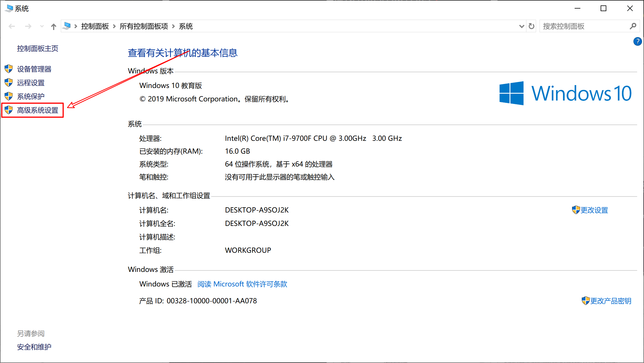
Task: Select the 16.0 GB RAM value
Action: pyautogui.click(x=238, y=151)
